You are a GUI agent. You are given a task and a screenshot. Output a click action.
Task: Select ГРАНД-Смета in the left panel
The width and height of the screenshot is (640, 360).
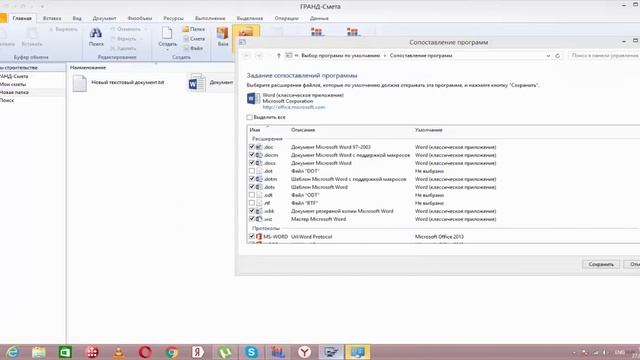pos(14,76)
